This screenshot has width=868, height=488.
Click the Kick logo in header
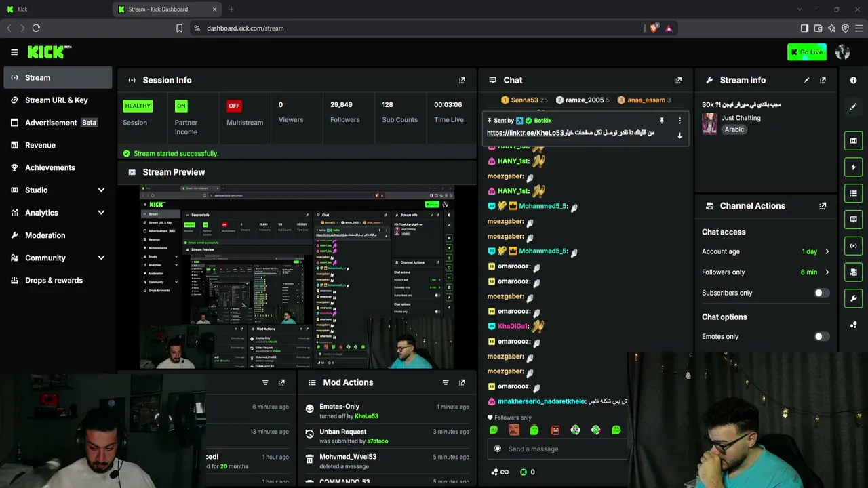pos(49,52)
